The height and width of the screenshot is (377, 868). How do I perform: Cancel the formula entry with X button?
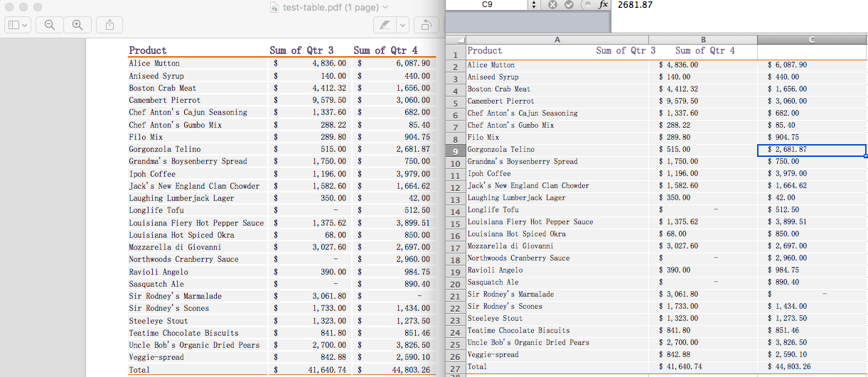(552, 5)
